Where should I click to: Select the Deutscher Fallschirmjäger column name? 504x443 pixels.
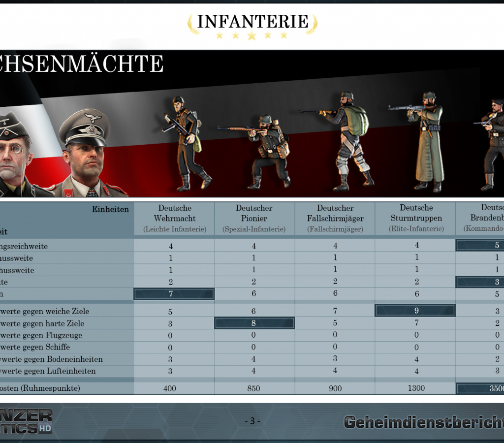(335, 213)
